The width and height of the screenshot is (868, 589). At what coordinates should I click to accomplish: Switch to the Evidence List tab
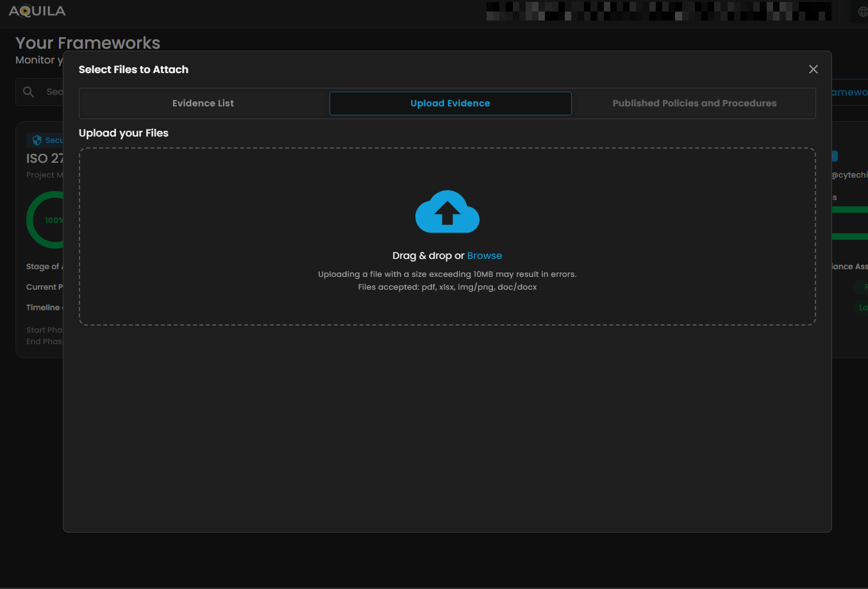(x=203, y=103)
